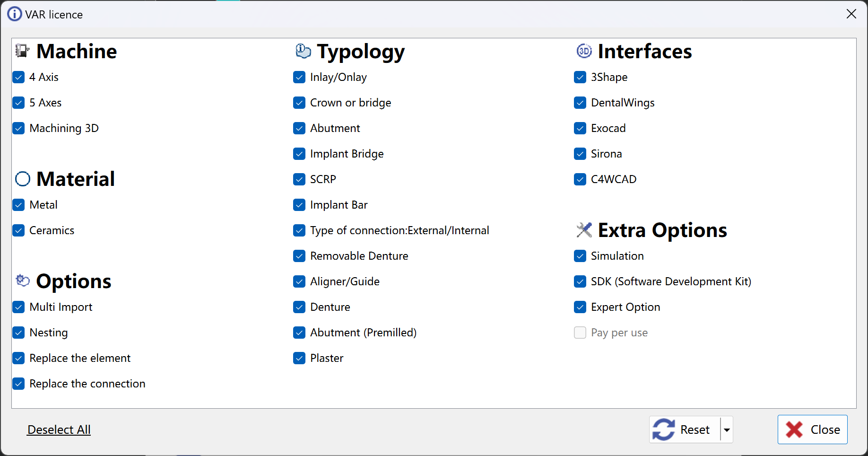Viewport: 868px width, 456px height.
Task: Toggle Replace the connection checkbox
Action: [18, 384]
